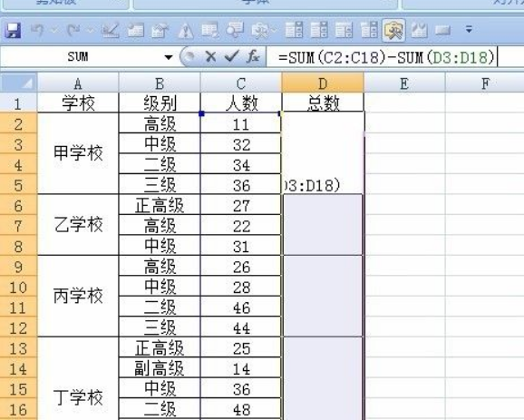Select highlighted column D header
This screenshot has height=420, width=524.
click(x=323, y=83)
